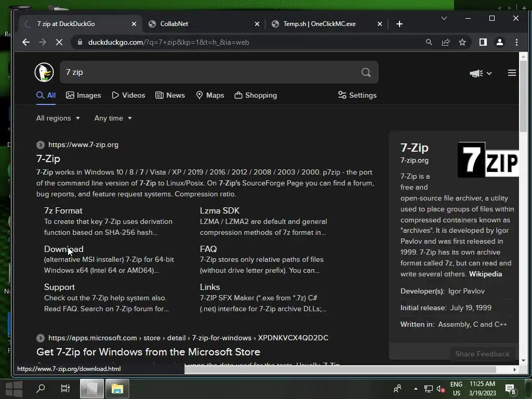Select the All search tab

click(x=46, y=96)
